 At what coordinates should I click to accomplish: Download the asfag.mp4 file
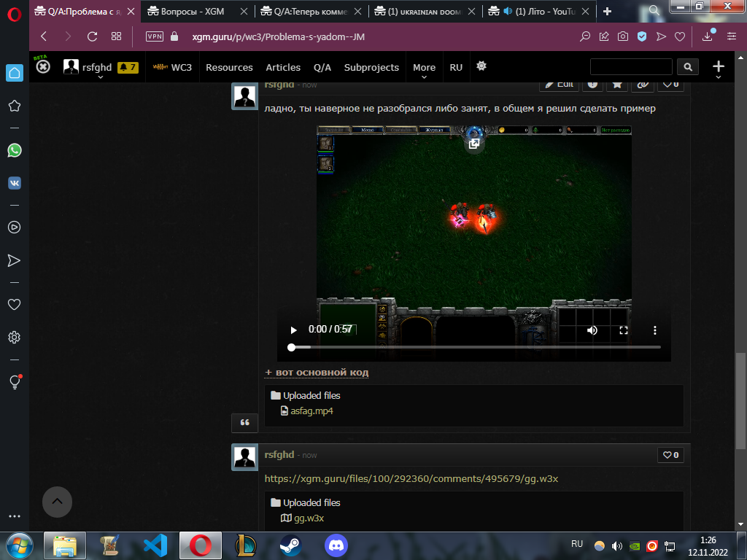click(311, 411)
